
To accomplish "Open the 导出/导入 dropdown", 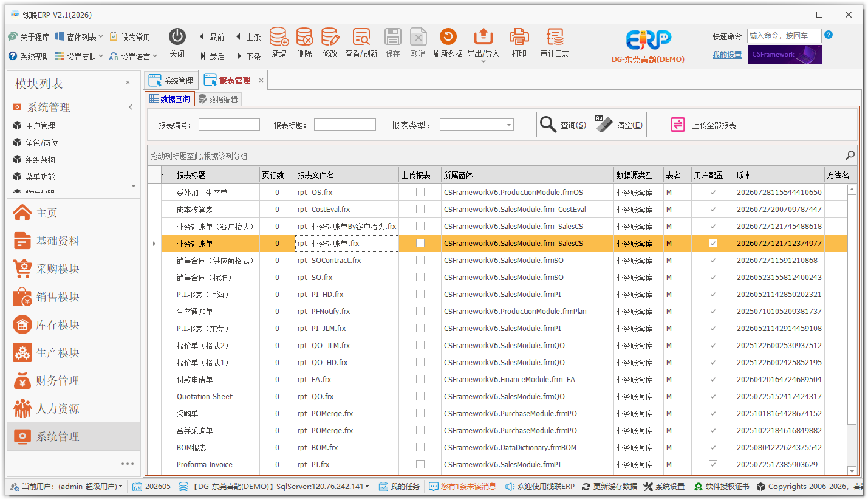I will tap(484, 61).
